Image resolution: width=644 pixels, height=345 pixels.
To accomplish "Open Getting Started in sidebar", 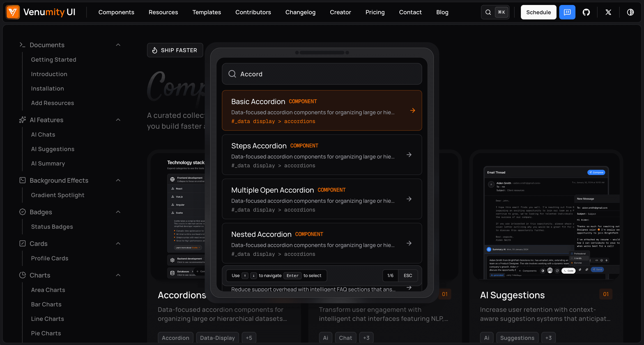I will 53,60.
